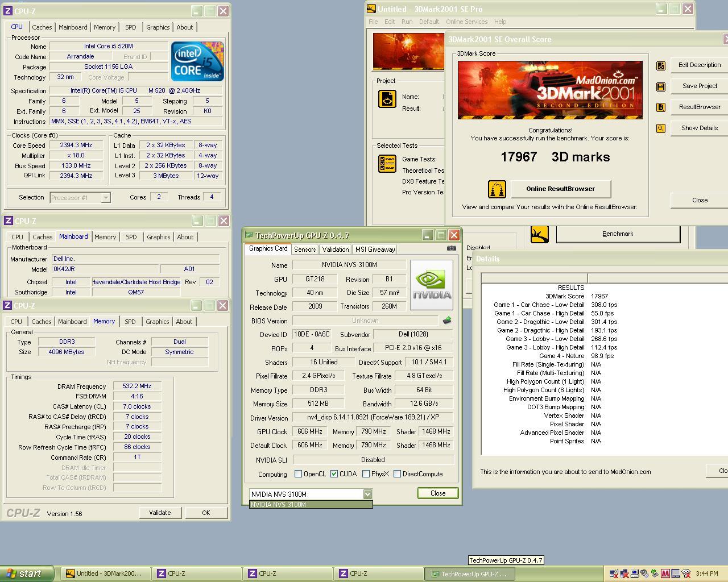Image resolution: width=728 pixels, height=582 pixels.
Task: Select NVIDIA NVS 3100M from the dropdown list
Action: [311, 505]
